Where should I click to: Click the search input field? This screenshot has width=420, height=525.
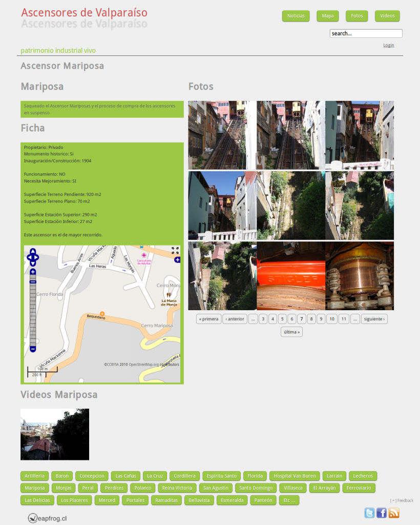(x=366, y=33)
